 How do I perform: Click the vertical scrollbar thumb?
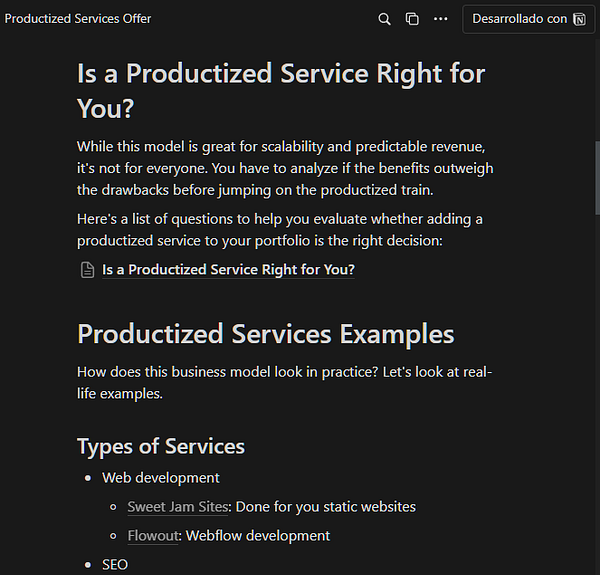coord(596,180)
